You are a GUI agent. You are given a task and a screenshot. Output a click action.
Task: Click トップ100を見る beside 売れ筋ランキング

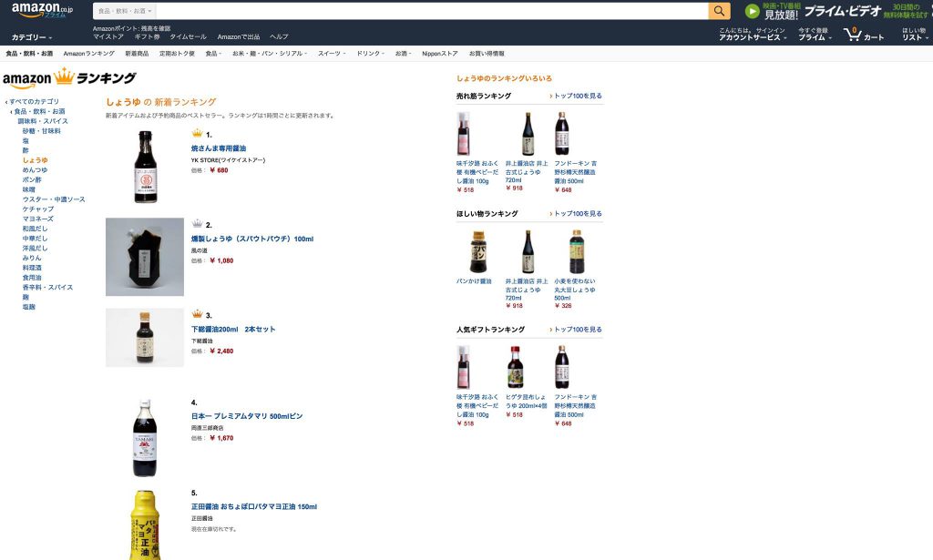click(x=576, y=96)
